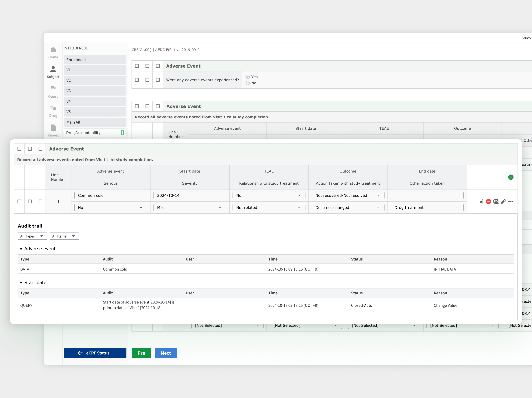Viewport: 532px width, 398px height.
Task: Open the three-dots more options icon
Action: pyautogui.click(x=511, y=201)
